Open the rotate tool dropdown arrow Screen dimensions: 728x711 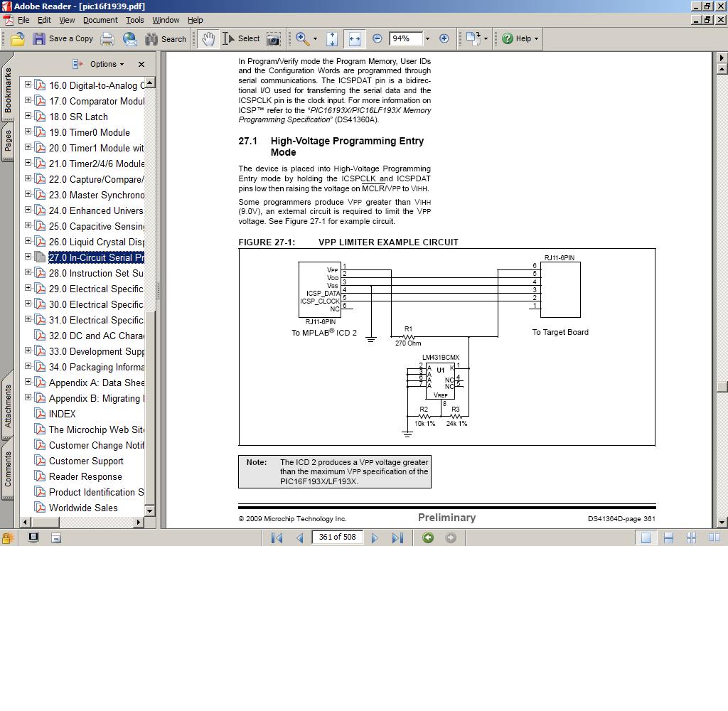click(486, 39)
